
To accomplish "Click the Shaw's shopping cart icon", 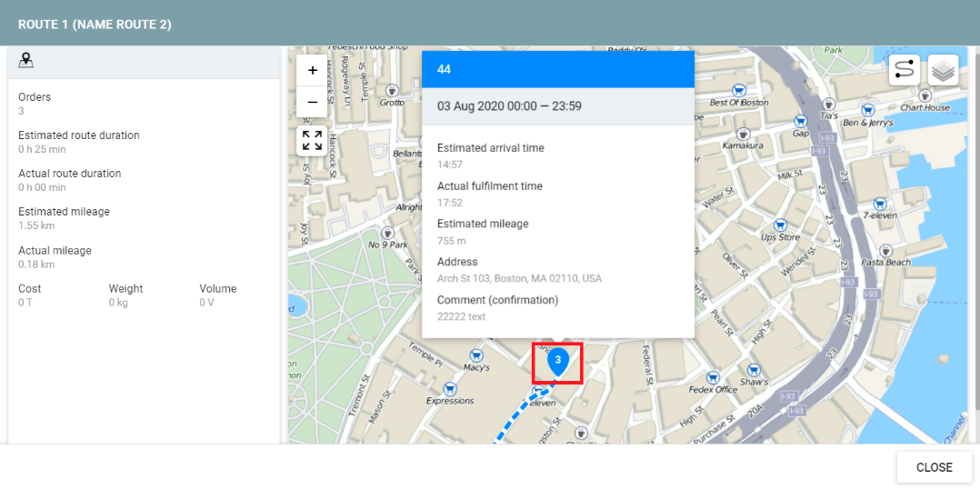I will (x=753, y=370).
